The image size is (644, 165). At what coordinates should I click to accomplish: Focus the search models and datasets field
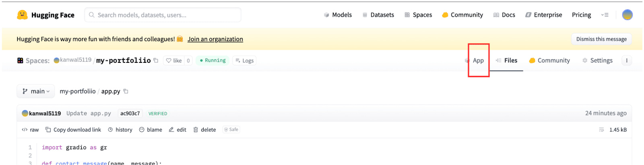click(x=163, y=15)
